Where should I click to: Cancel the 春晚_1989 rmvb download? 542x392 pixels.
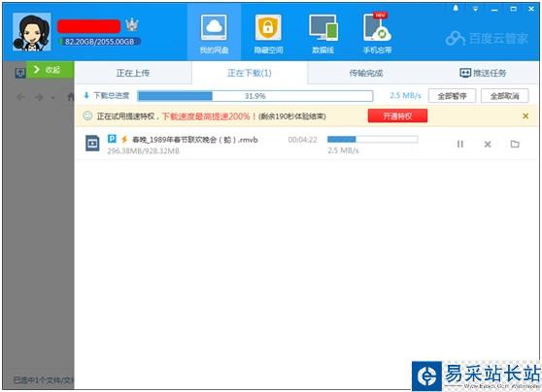click(488, 144)
